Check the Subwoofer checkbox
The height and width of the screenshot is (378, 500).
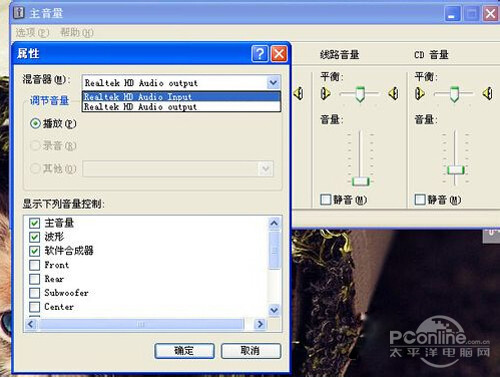click(x=34, y=293)
